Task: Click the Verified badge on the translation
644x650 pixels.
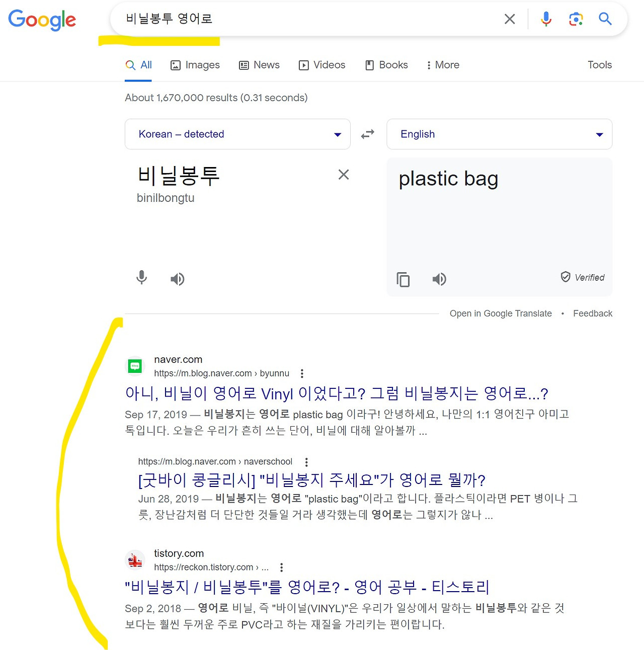Action: 582,277
